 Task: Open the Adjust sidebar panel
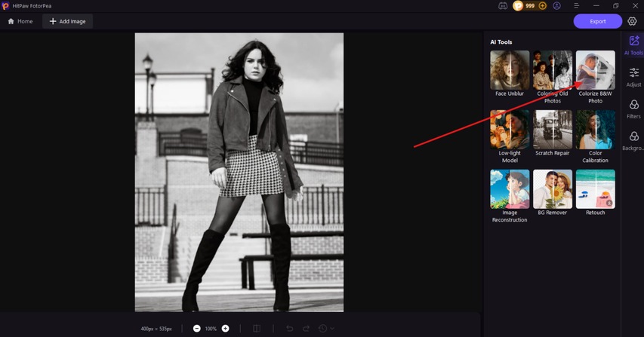633,77
